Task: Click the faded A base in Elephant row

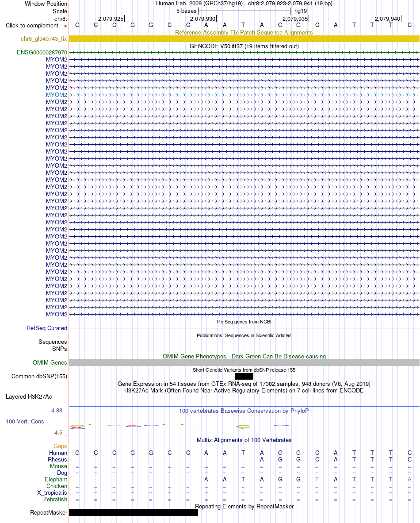Action: (409, 479)
